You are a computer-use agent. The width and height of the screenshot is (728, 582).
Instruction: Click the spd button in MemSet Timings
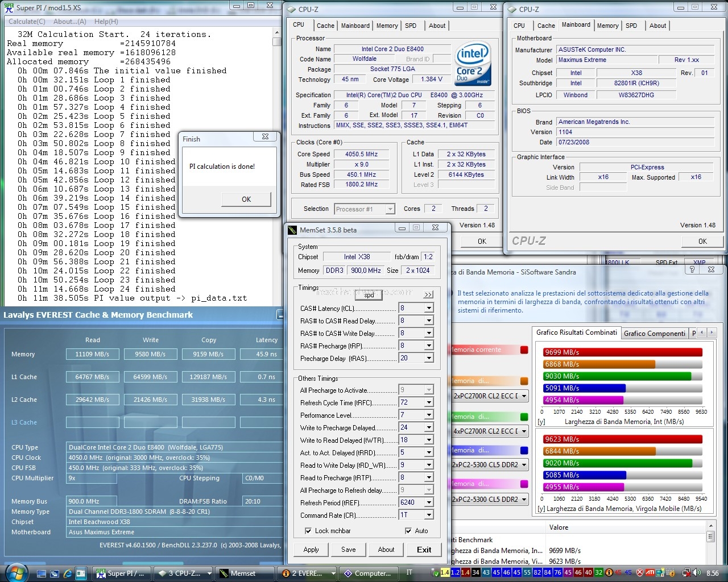(x=369, y=295)
